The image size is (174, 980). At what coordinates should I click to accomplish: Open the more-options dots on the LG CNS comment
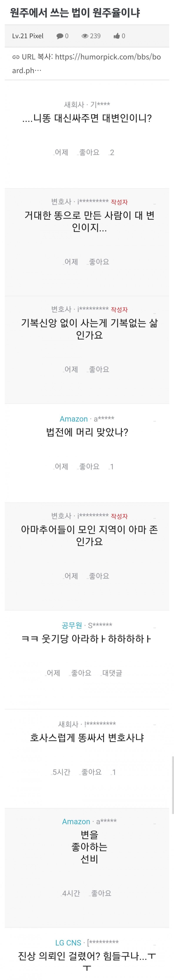(x=155, y=945)
